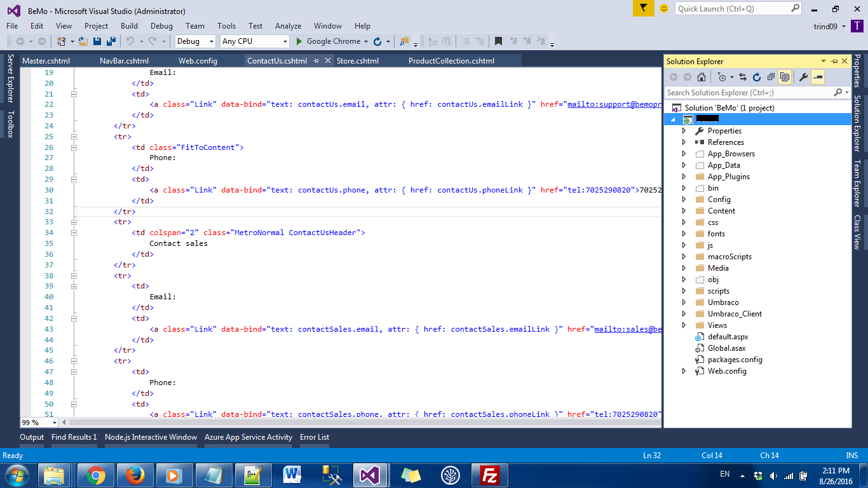This screenshot has height=488, width=868.
Task: Switch to the ProductCollection.cshtml tab
Action: tap(451, 61)
